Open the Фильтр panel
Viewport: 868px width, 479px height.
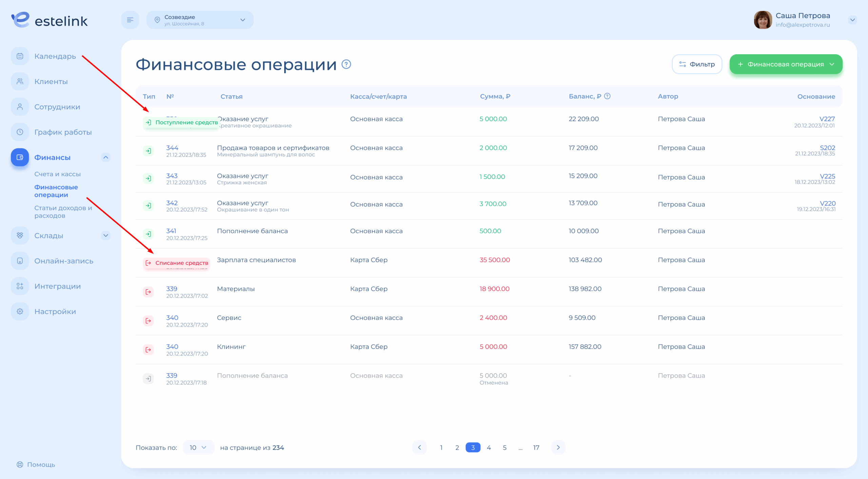point(697,64)
